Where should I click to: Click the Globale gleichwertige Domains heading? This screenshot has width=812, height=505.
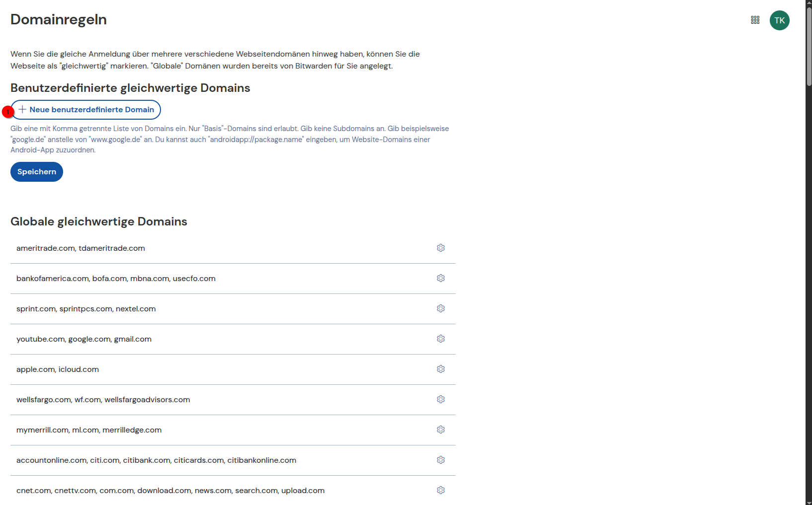pyautogui.click(x=99, y=221)
